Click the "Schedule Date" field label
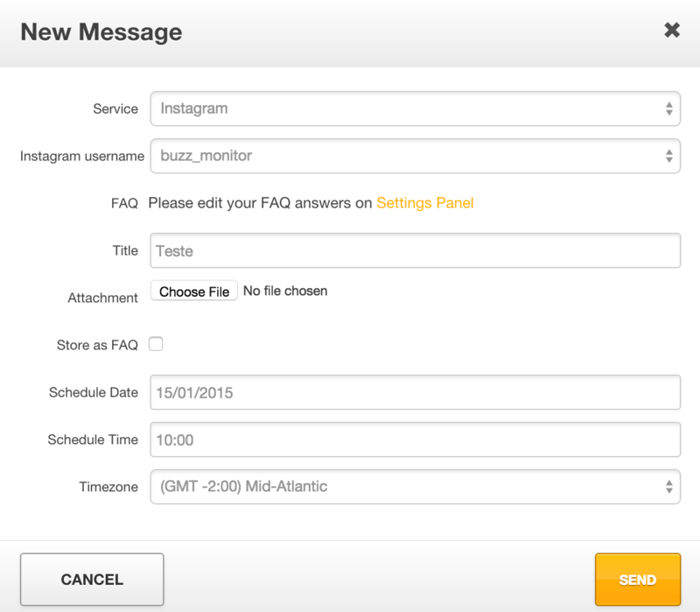Screen dimensions: 700x612 tap(94, 392)
